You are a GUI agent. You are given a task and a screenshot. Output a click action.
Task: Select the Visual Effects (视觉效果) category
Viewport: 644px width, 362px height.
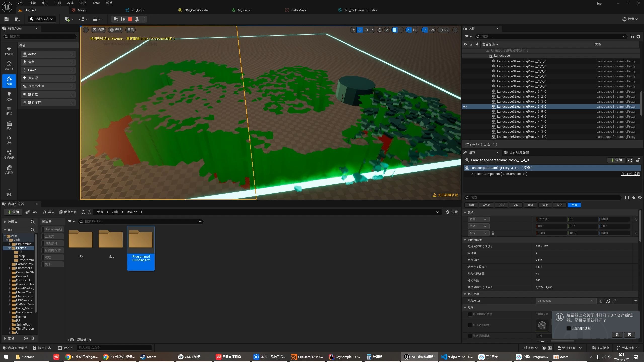point(9,154)
